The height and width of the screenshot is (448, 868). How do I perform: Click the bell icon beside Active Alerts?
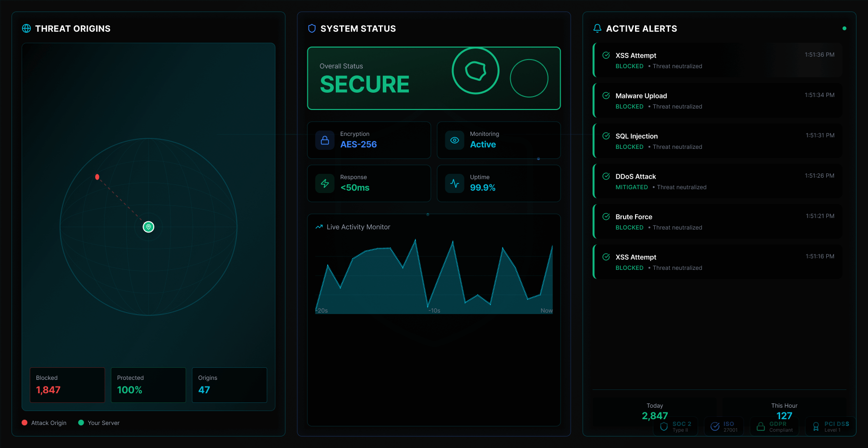point(597,29)
